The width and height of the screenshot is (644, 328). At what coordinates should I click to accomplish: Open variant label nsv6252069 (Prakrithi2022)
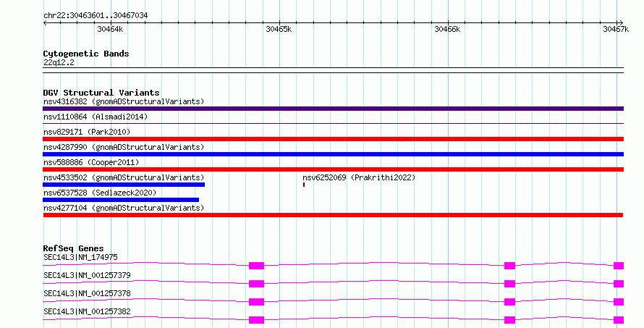[359, 177]
